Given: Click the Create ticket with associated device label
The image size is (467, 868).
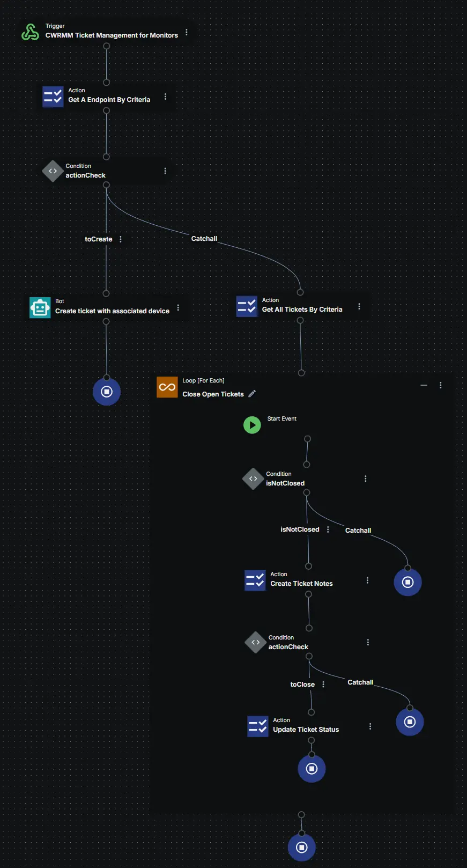Looking at the screenshot, I should 112,311.
